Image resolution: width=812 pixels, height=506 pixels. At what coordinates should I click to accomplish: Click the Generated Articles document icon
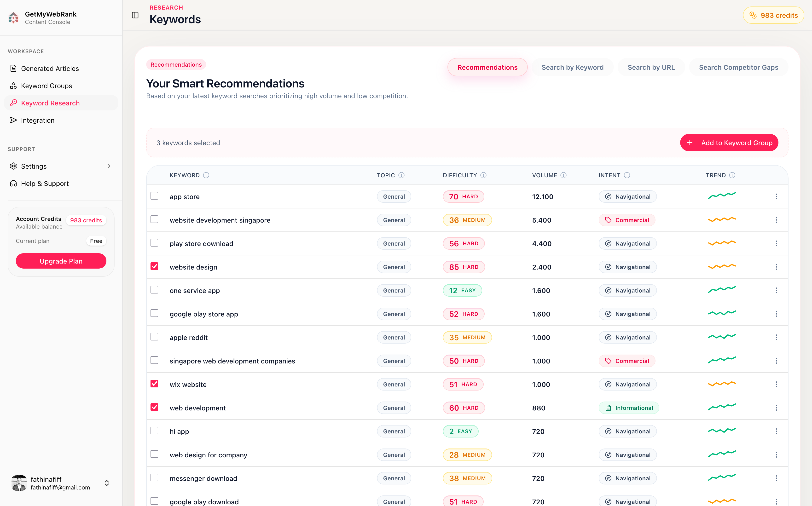pos(13,68)
